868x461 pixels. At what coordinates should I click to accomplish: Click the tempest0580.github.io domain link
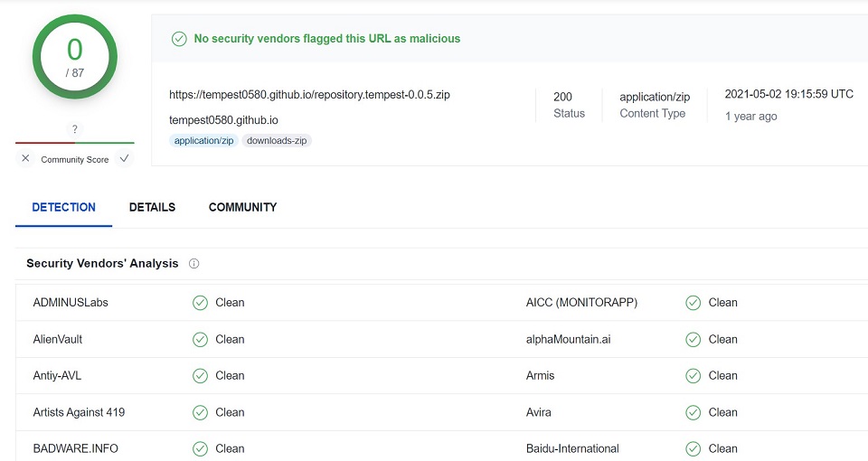[223, 120]
